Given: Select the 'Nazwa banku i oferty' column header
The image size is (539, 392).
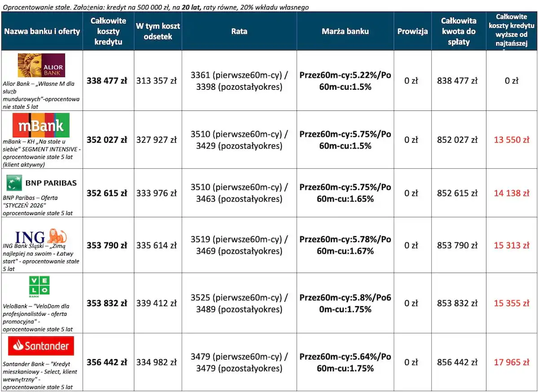Looking at the screenshot, I should [x=42, y=31].
